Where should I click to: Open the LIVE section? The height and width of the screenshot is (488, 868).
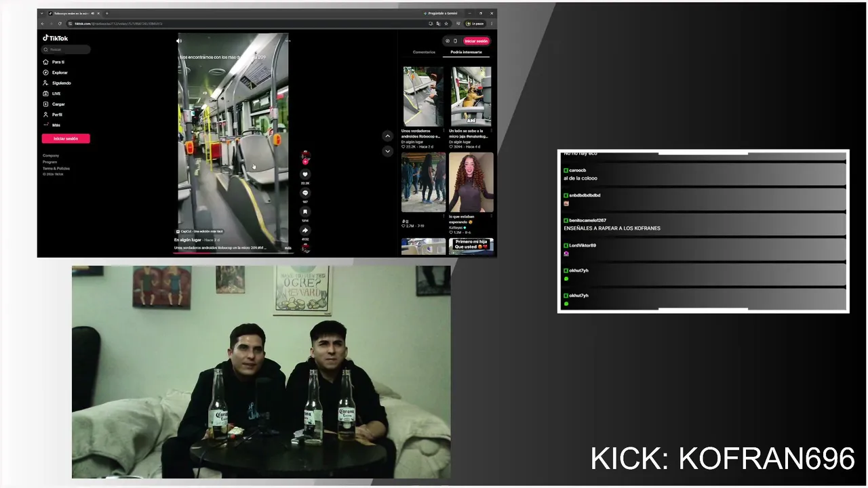coord(52,94)
